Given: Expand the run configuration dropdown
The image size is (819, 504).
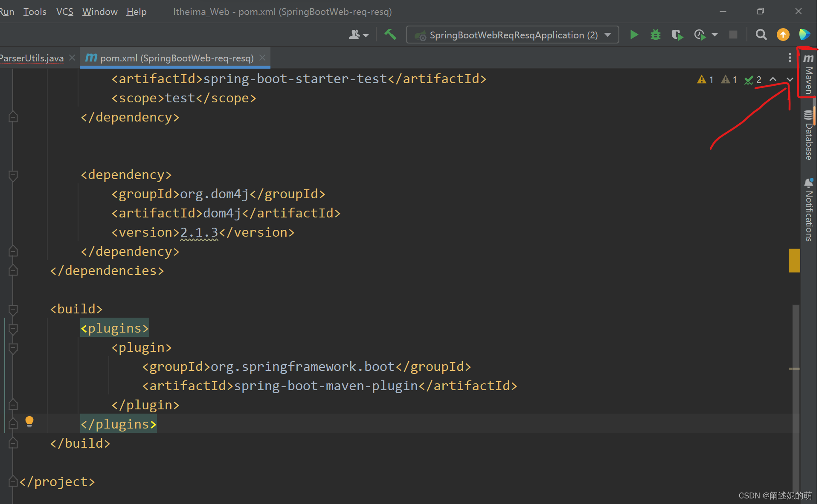Looking at the screenshot, I should [x=607, y=35].
